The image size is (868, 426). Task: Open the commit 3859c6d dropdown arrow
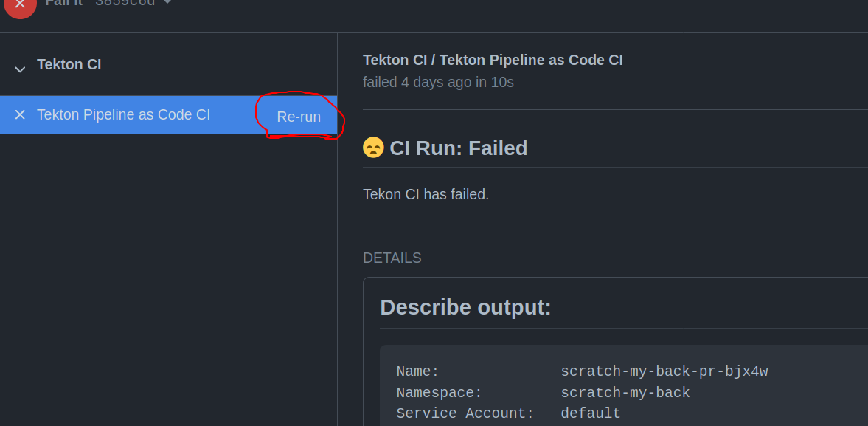click(167, 2)
